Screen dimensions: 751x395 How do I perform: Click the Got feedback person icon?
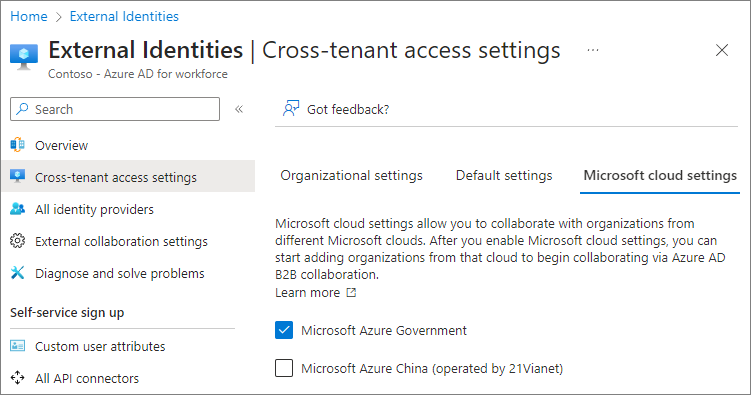tap(291, 109)
